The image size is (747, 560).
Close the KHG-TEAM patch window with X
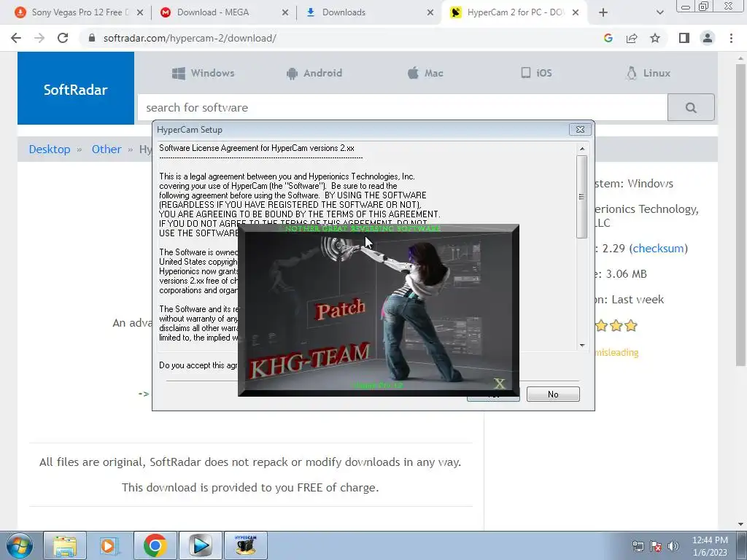(x=499, y=384)
